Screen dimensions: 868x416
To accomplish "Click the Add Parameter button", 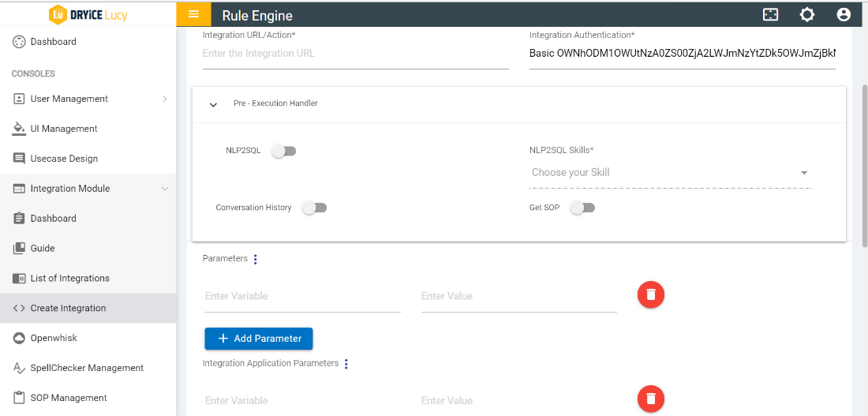I will pyautogui.click(x=259, y=339).
